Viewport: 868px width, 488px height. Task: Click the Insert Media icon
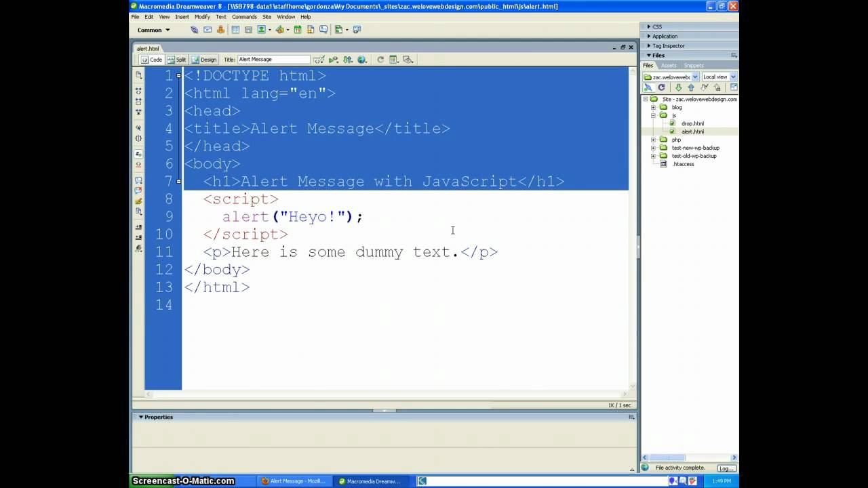click(x=279, y=30)
